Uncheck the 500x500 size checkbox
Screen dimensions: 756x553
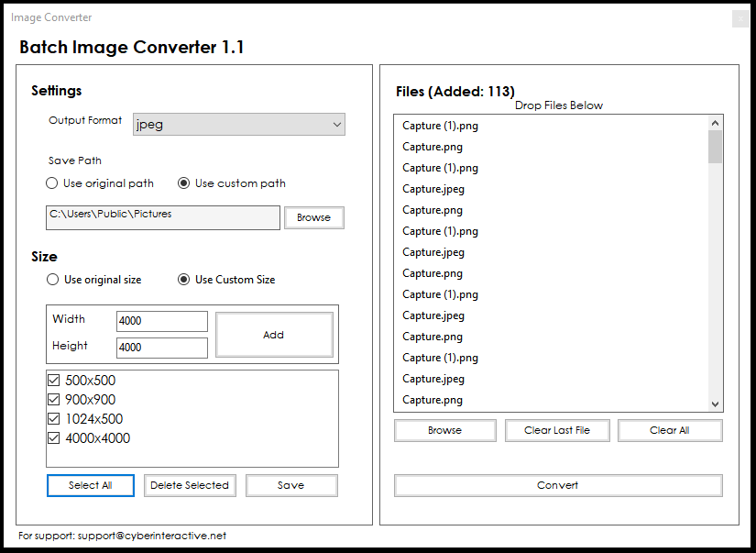click(x=53, y=381)
